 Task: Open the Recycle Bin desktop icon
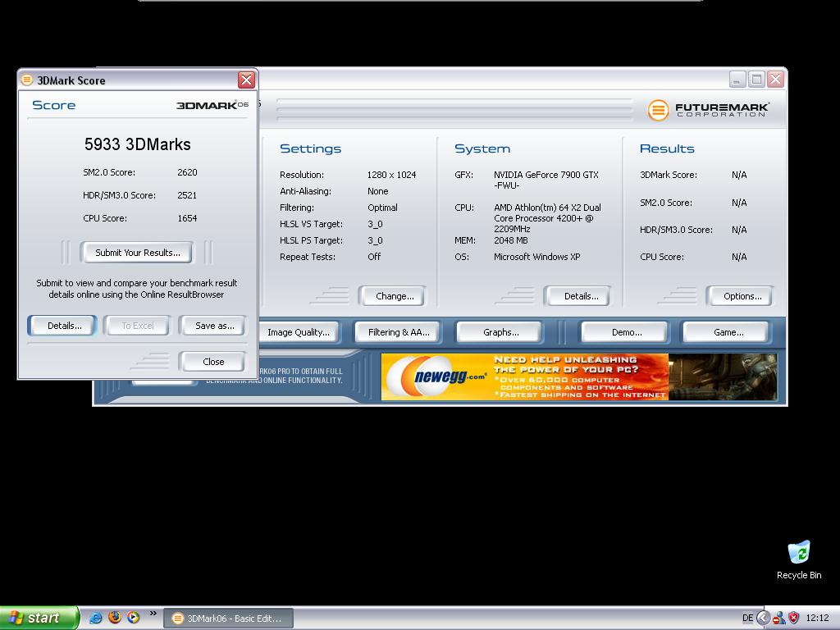[798, 560]
